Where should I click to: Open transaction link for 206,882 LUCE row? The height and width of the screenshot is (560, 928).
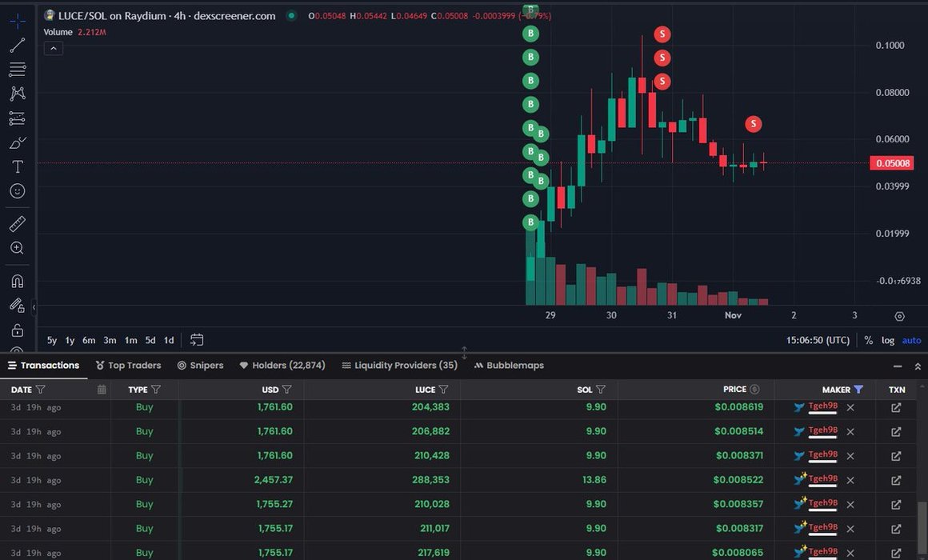point(896,432)
